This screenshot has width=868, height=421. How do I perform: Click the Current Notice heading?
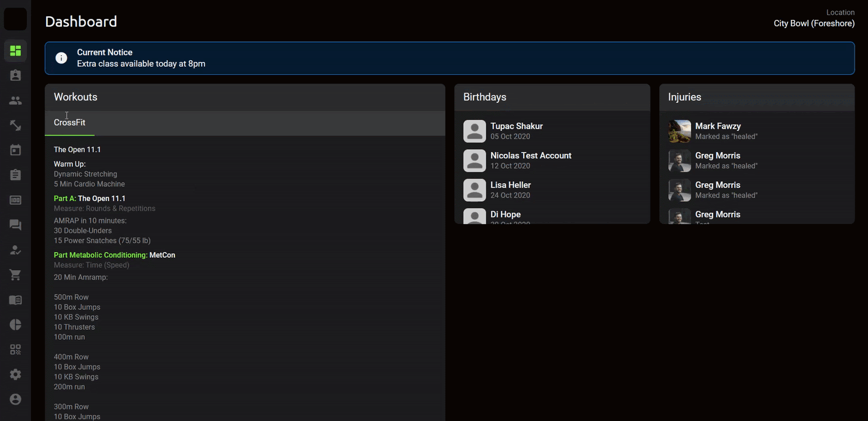pyautogui.click(x=105, y=53)
